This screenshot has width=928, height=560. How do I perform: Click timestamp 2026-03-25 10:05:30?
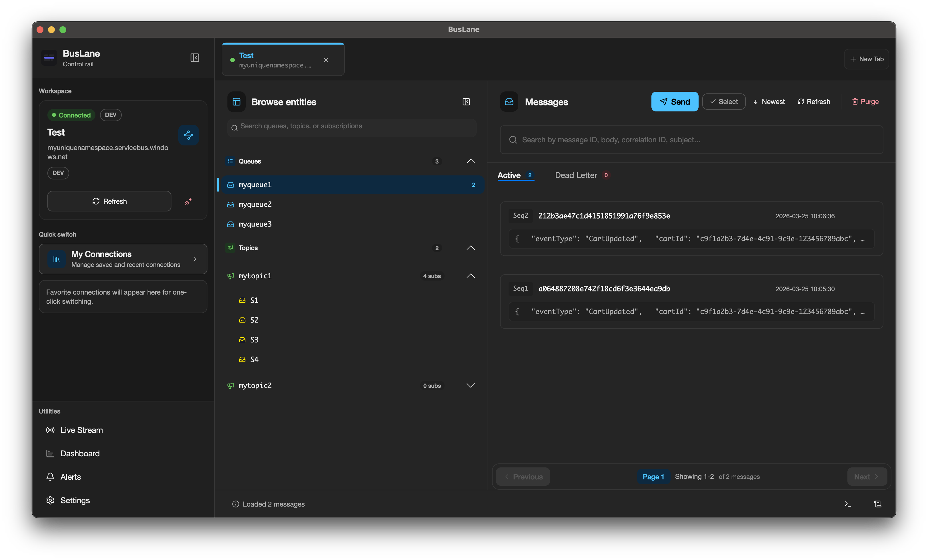tap(805, 289)
